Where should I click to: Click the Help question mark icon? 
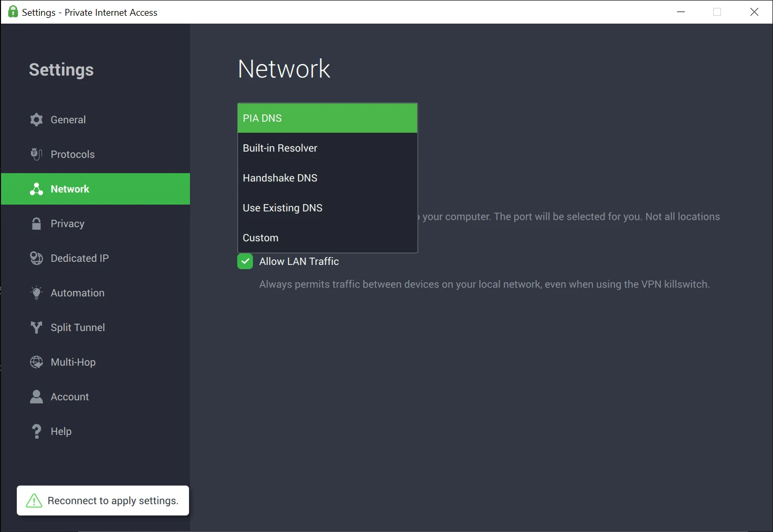36,431
